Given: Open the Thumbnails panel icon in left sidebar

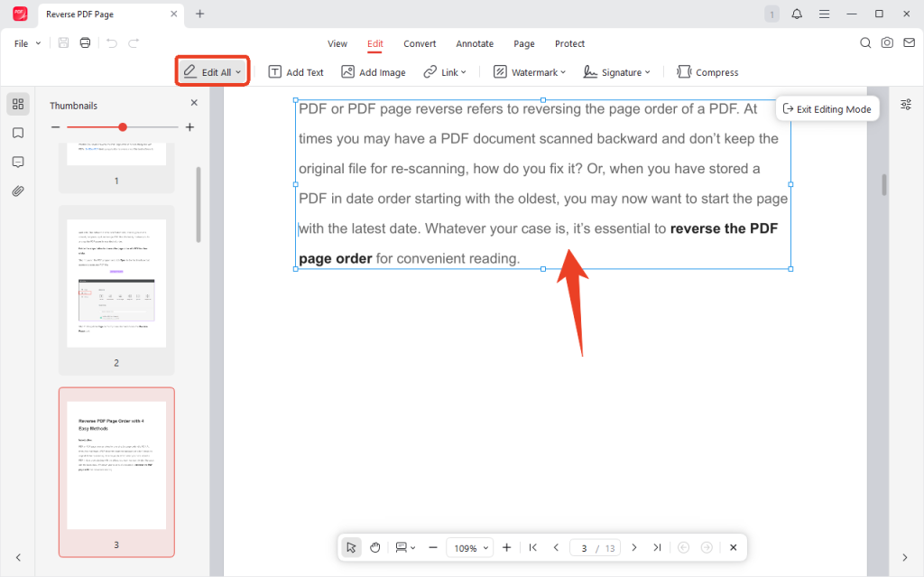Looking at the screenshot, I should (18, 104).
